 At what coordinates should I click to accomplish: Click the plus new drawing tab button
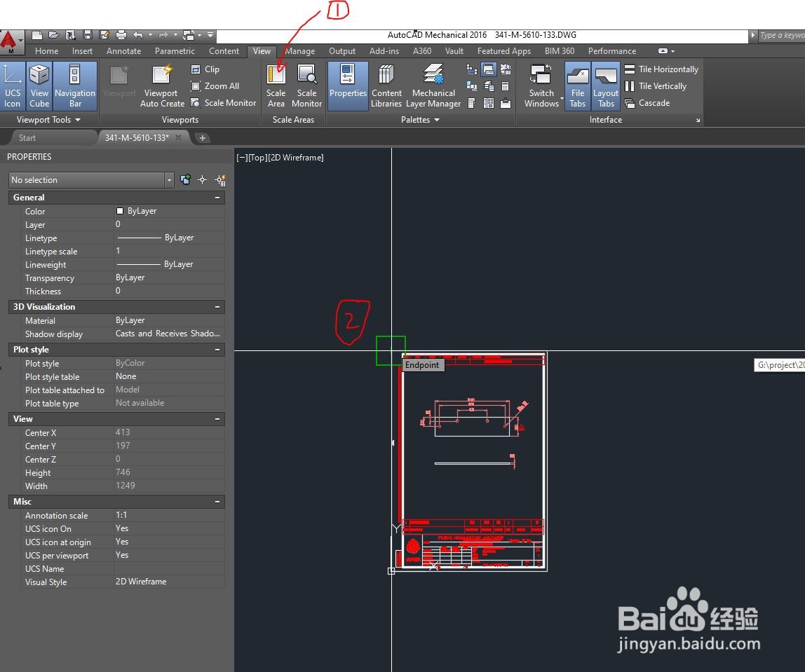coord(202,138)
